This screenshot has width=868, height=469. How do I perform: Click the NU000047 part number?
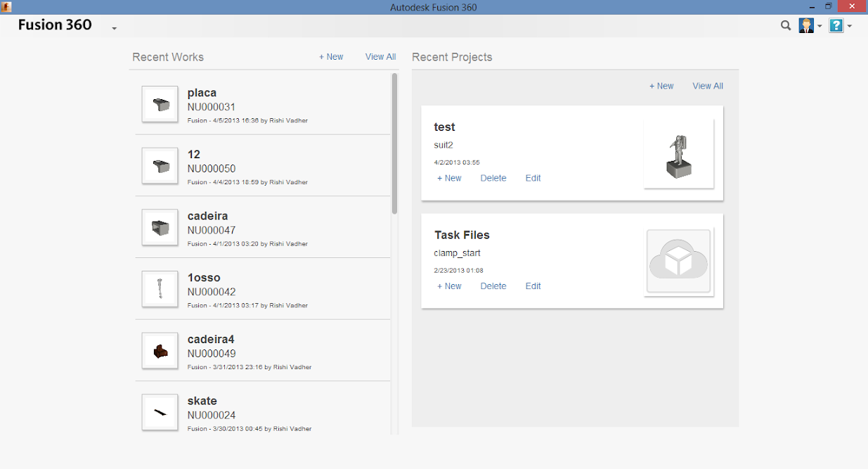tap(212, 230)
